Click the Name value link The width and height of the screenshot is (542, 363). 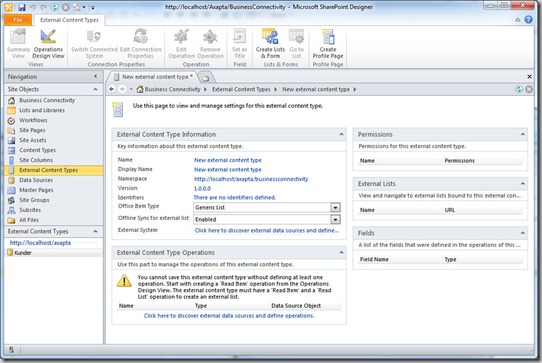point(227,160)
